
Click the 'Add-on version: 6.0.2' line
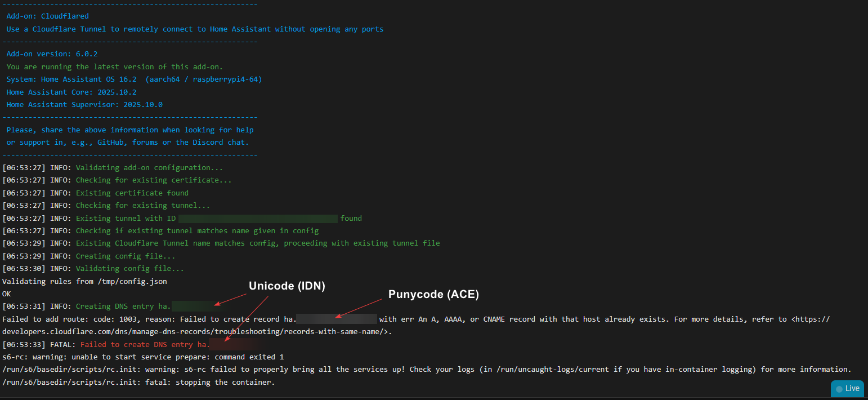pyautogui.click(x=52, y=54)
